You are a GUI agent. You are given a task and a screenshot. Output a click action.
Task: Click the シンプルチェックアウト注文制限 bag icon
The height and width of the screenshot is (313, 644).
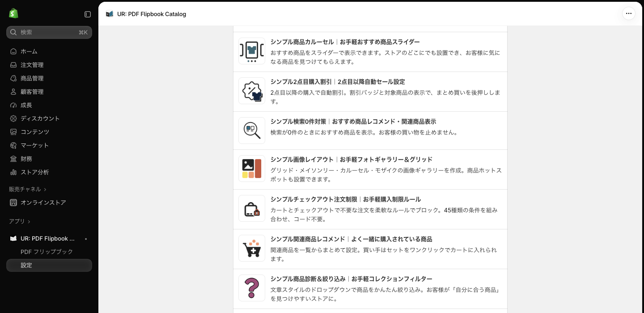(x=252, y=208)
